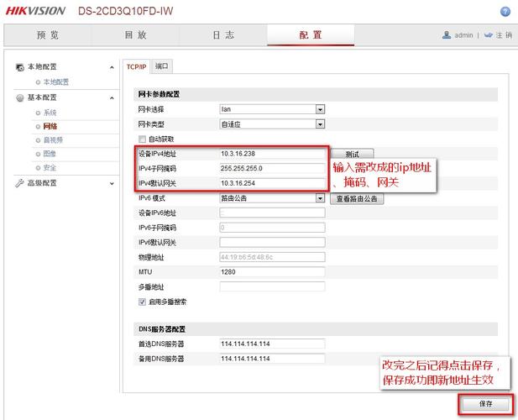Viewport: 518px width, 420px height.
Task: Click the 备用DNS服务器 field
Action: tap(272, 359)
